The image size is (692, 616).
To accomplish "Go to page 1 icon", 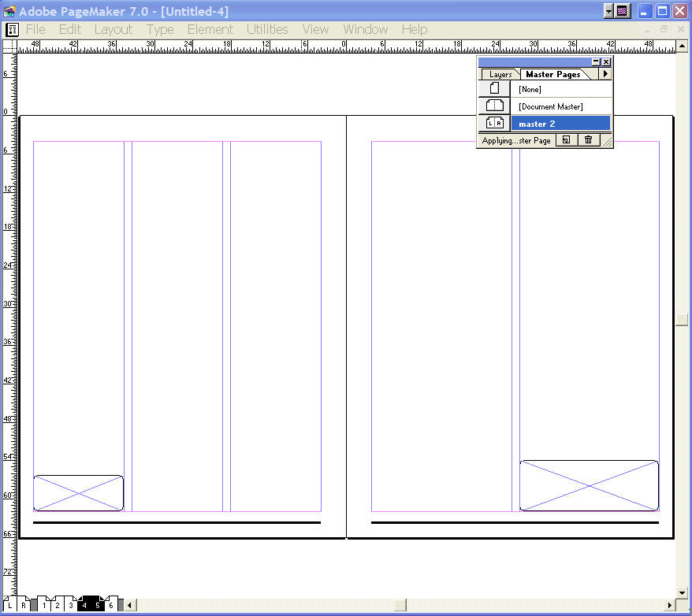I will tap(44, 604).
